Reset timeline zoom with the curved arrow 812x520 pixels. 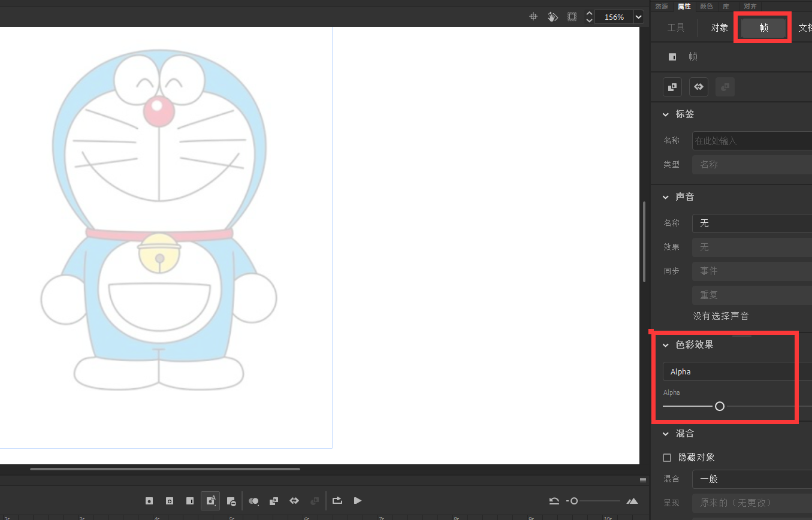[554, 501]
